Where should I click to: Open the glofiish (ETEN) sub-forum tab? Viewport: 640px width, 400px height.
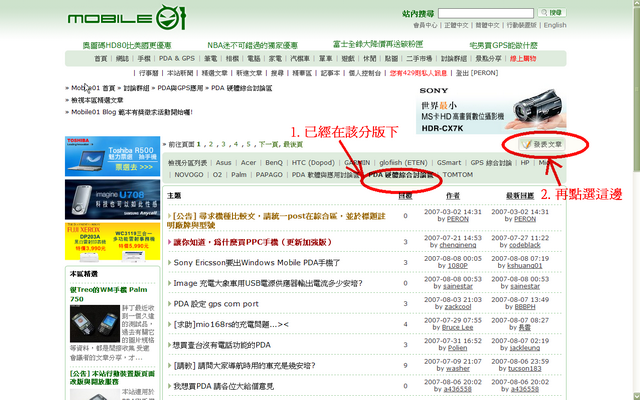403,163
